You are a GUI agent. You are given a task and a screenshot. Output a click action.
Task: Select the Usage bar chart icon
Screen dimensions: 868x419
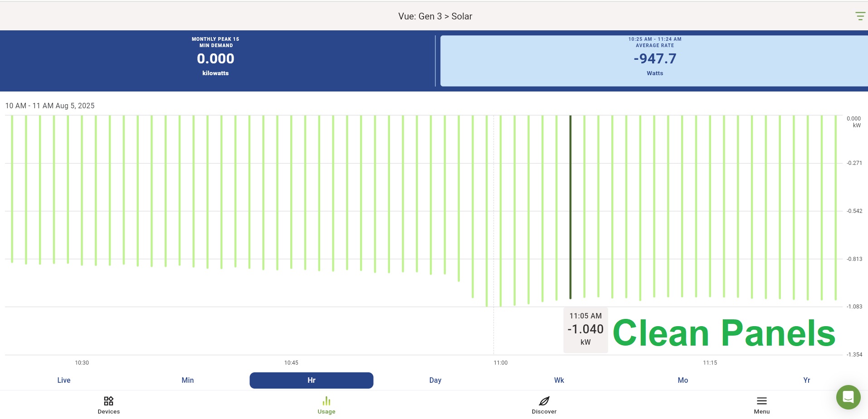coord(326,401)
